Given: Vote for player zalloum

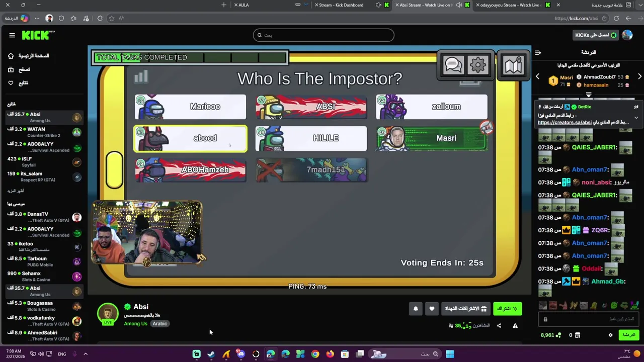Looking at the screenshot, I should (x=432, y=107).
